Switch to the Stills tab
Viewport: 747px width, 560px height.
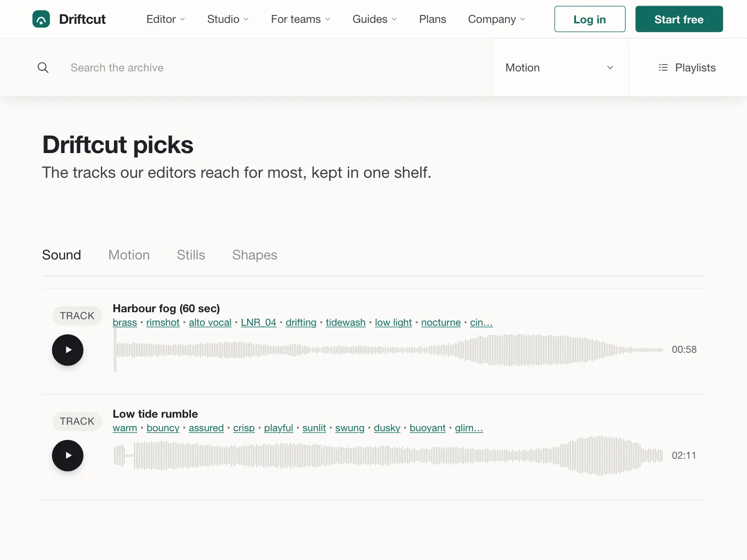pyautogui.click(x=191, y=255)
